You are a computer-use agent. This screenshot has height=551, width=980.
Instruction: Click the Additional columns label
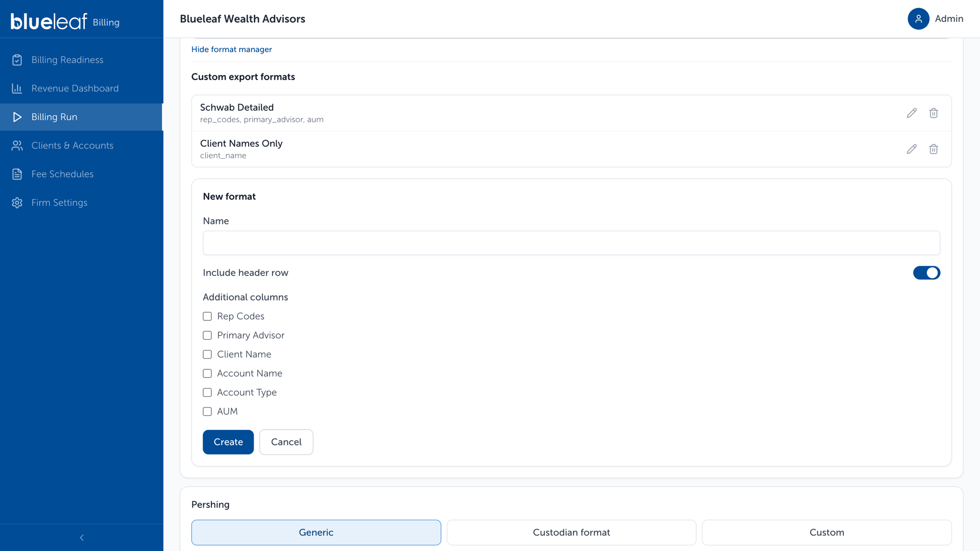point(245,297)
